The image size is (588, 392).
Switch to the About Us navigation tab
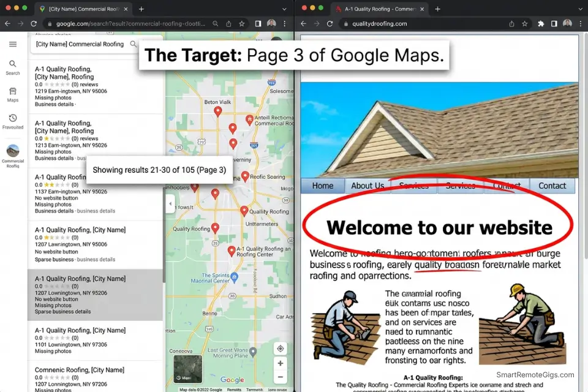[x=367, y=186]
